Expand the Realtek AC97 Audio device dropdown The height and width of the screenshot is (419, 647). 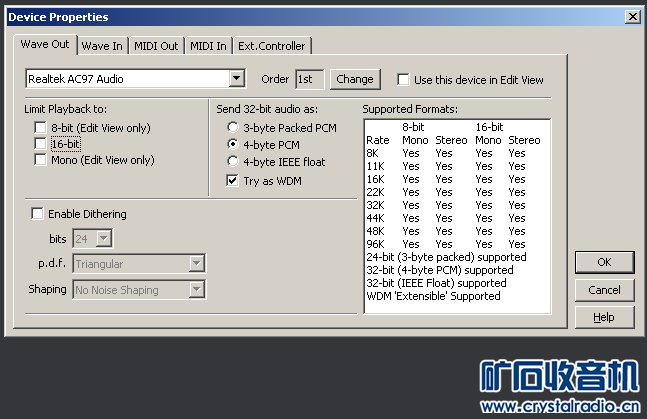pos(236,78)
